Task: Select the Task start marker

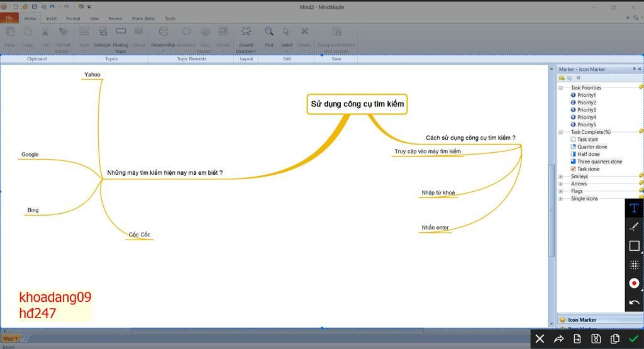Action: 584,140
